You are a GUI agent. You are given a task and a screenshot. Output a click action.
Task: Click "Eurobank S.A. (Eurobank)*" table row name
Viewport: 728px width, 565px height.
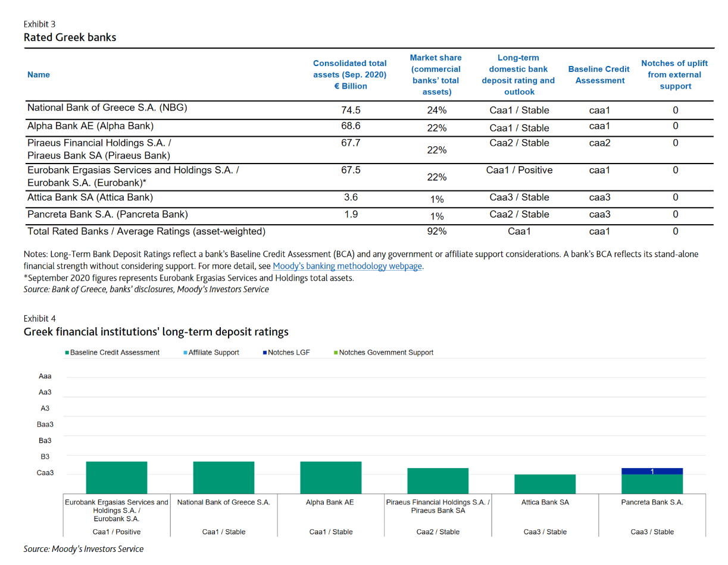(x=88, y=183)
